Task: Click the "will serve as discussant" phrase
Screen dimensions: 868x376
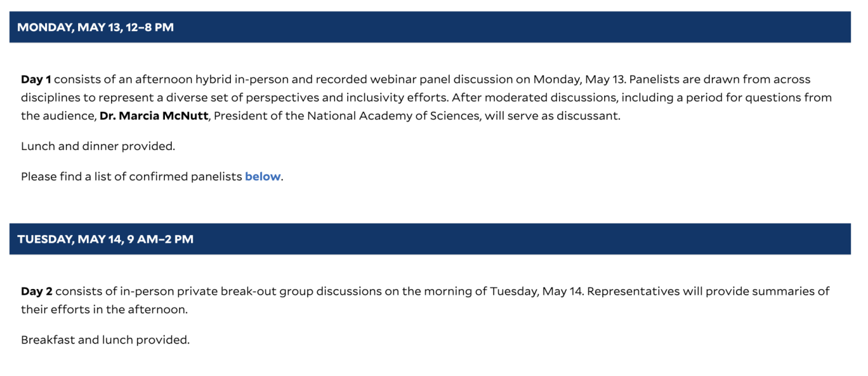Action: point(551,116)
